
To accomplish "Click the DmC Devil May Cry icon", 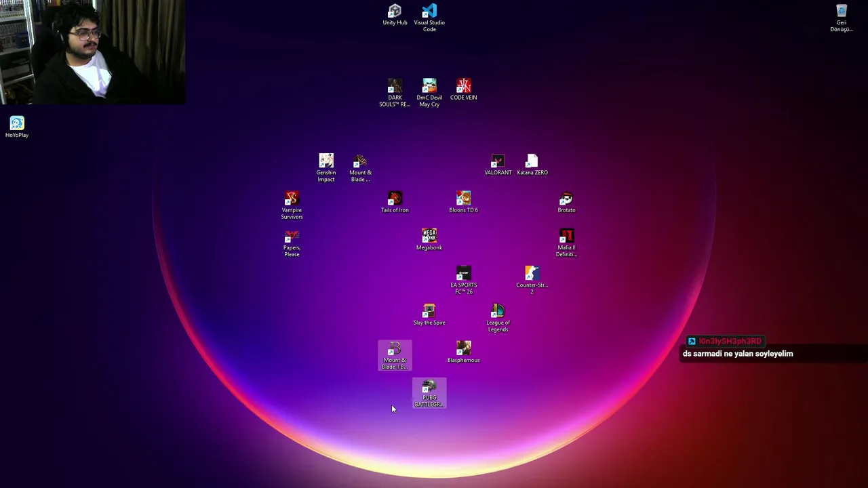I will coord(429,93).
